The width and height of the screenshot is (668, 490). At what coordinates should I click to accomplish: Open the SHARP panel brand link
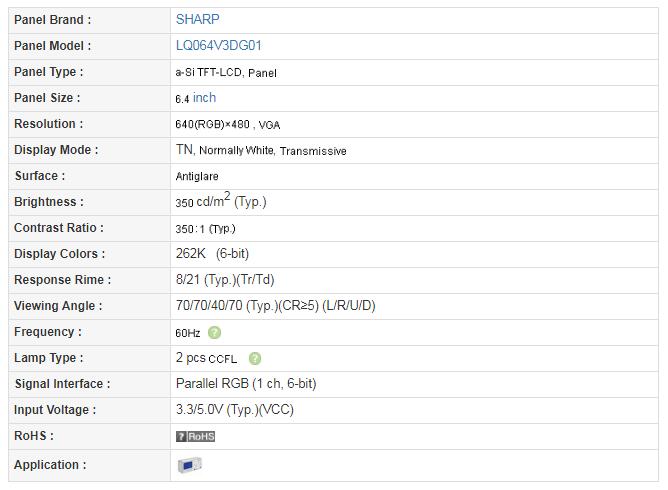[198, 20]
